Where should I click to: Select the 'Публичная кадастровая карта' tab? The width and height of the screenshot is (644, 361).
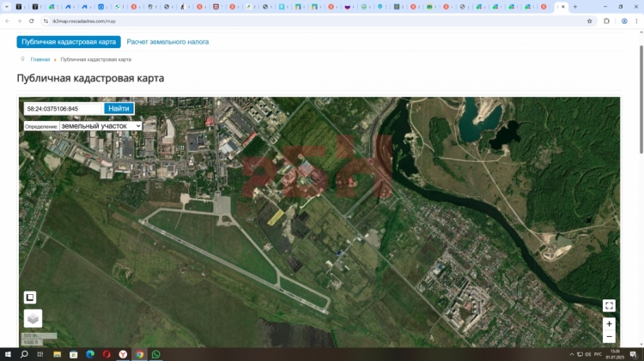click(69, 41)
